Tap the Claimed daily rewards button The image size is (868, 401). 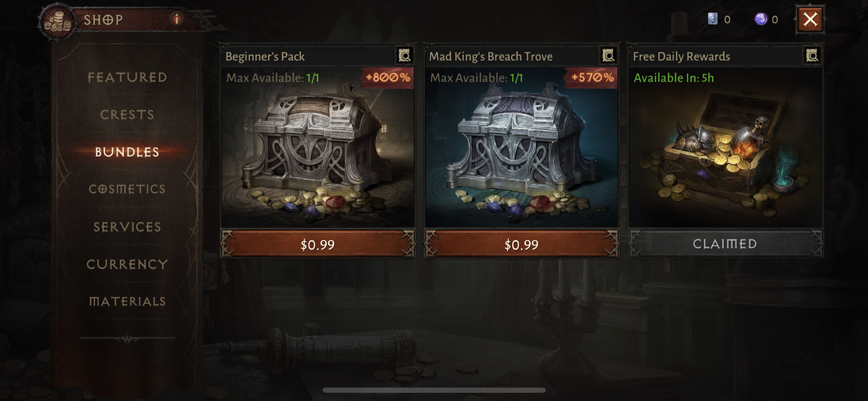(x=725, y=244)
